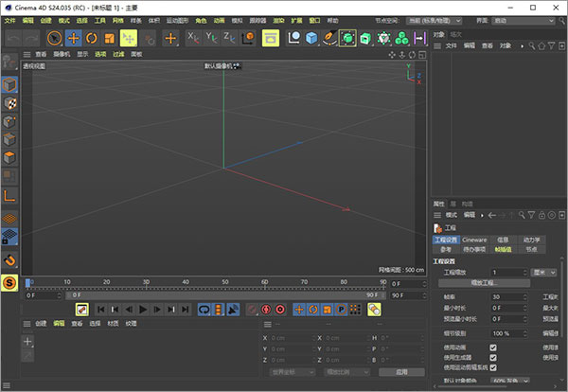Click the 应用 button in coordinates panel

click(401, 372)
